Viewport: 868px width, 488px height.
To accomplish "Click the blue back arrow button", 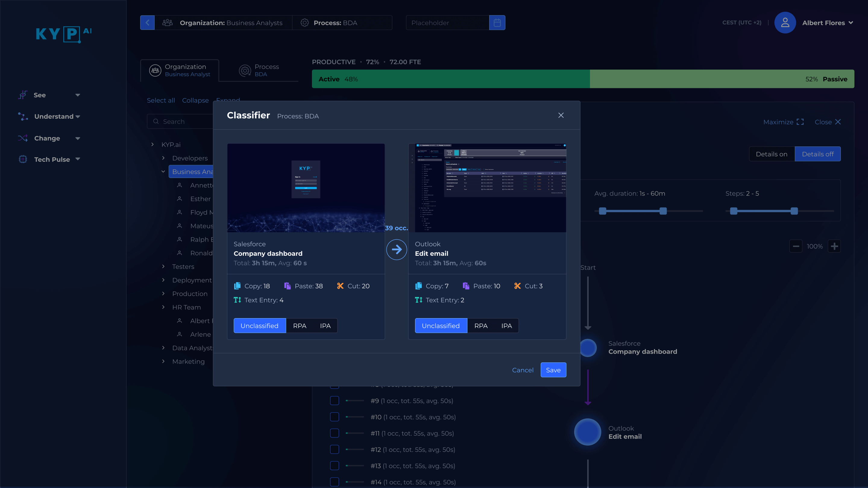I will coord(147,23).
